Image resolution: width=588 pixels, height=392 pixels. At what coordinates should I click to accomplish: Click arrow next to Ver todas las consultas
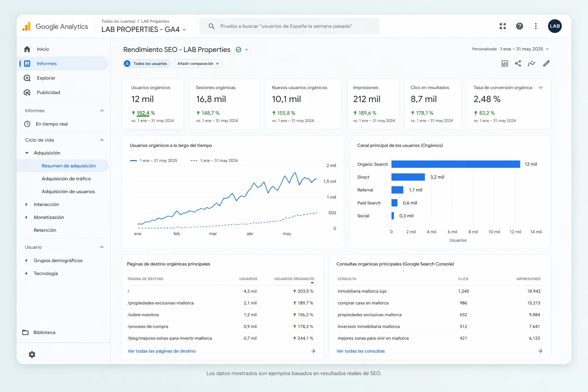pos(540,351)
